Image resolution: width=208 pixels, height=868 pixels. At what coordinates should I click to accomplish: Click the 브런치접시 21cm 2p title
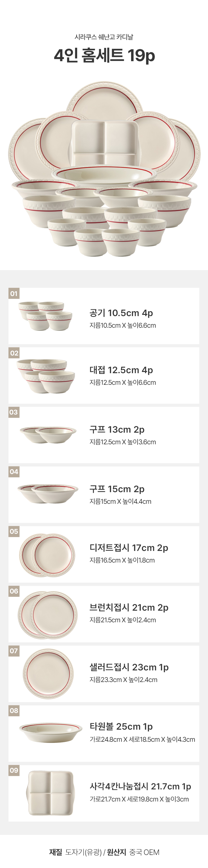click(129, 607)
